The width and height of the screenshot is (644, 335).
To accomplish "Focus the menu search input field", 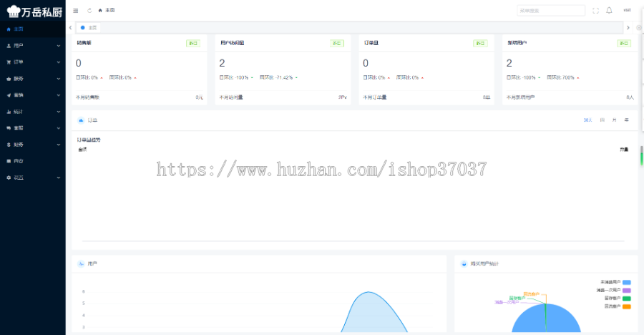I will coord(551,11).
